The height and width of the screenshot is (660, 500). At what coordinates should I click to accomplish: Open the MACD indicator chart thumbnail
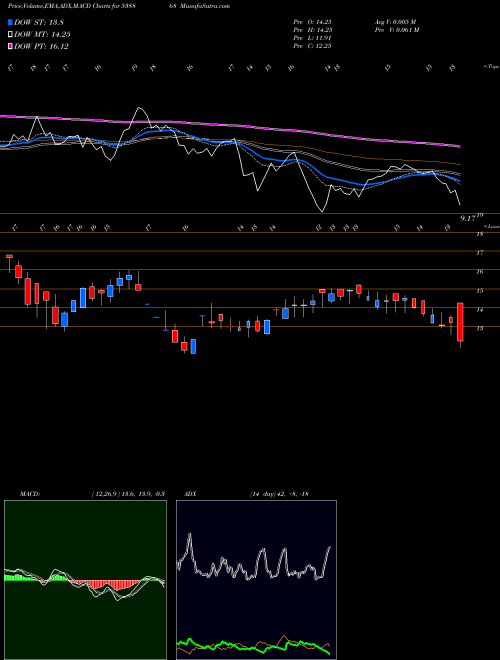point(85,580)
